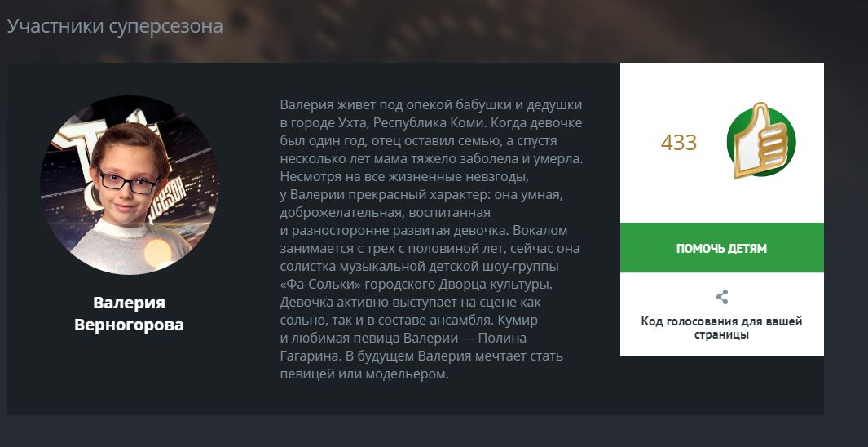Click the line 'доброжелательная, воспитанная'
This screenshot has height=447, width=868.
click(386, 213)
